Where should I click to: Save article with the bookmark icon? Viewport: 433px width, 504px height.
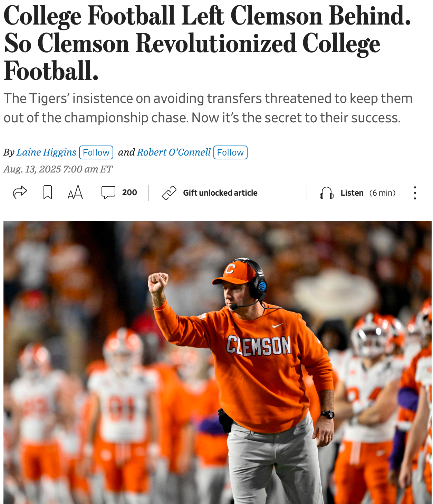(x=48, y=193)
